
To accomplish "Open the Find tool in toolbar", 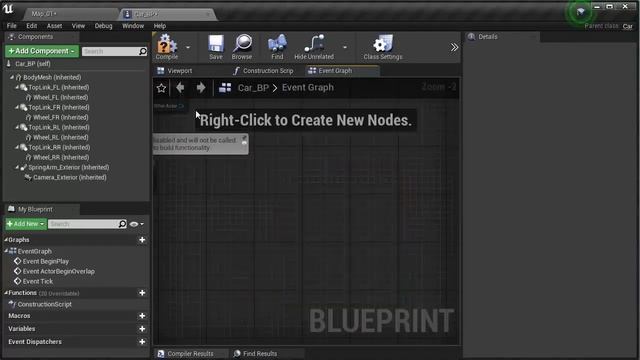I will click(x=277, y=47).
